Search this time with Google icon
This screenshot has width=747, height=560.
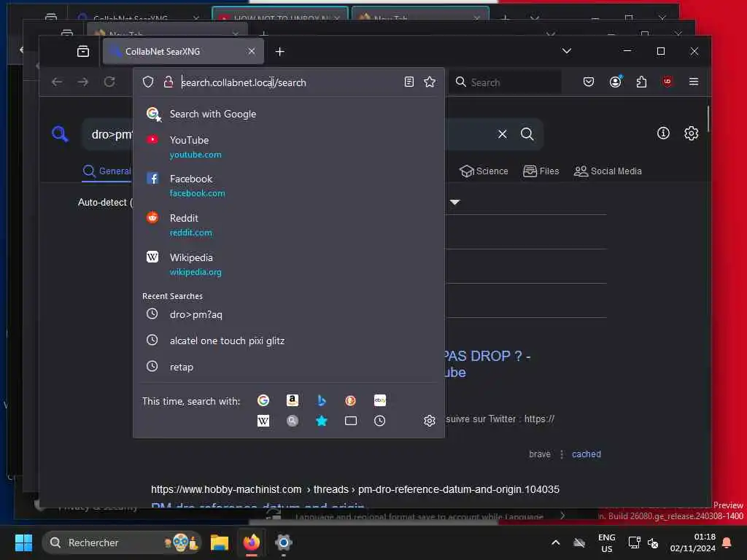click(263, 400)
